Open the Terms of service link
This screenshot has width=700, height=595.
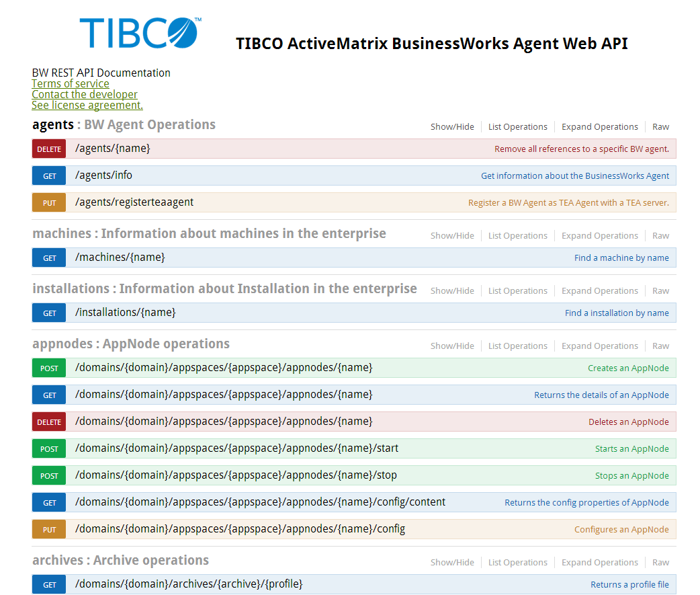coord(70,83)
